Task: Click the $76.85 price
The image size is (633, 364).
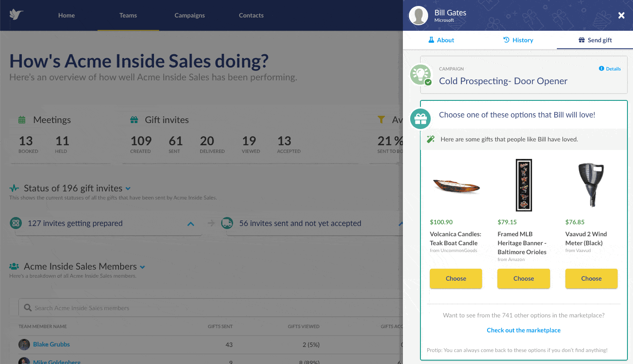Action: (x=575, y=222)
